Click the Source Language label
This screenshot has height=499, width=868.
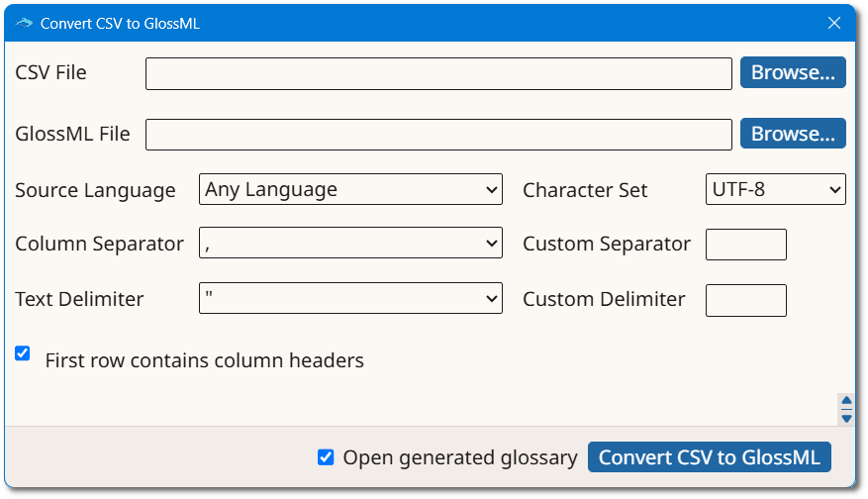95,190
